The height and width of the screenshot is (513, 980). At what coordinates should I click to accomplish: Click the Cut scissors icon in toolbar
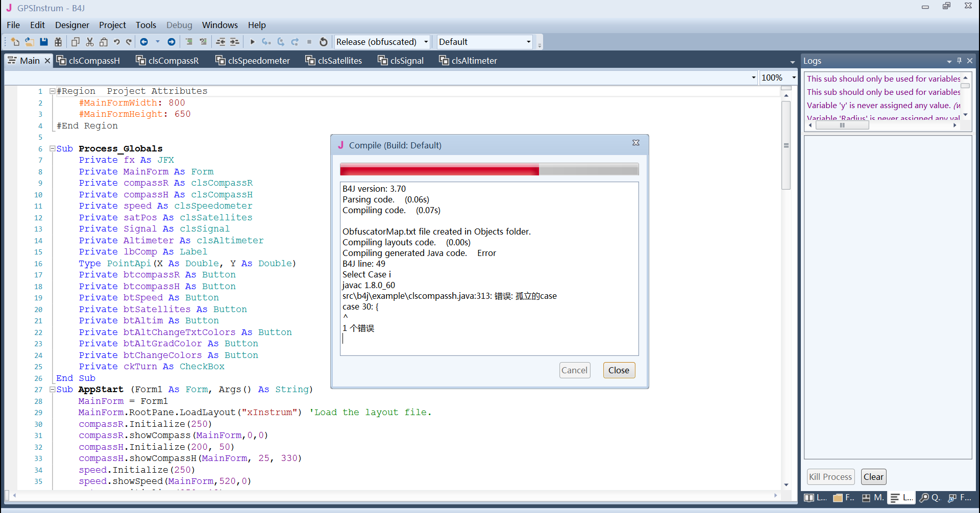click(90, 42)
